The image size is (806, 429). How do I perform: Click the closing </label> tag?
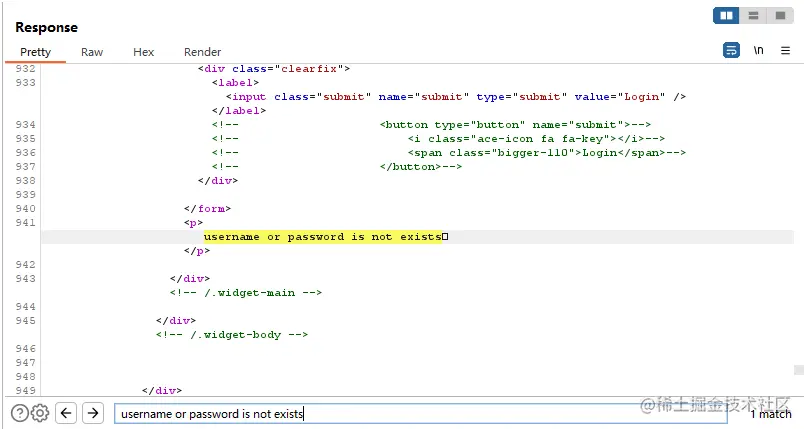point(239,110)
